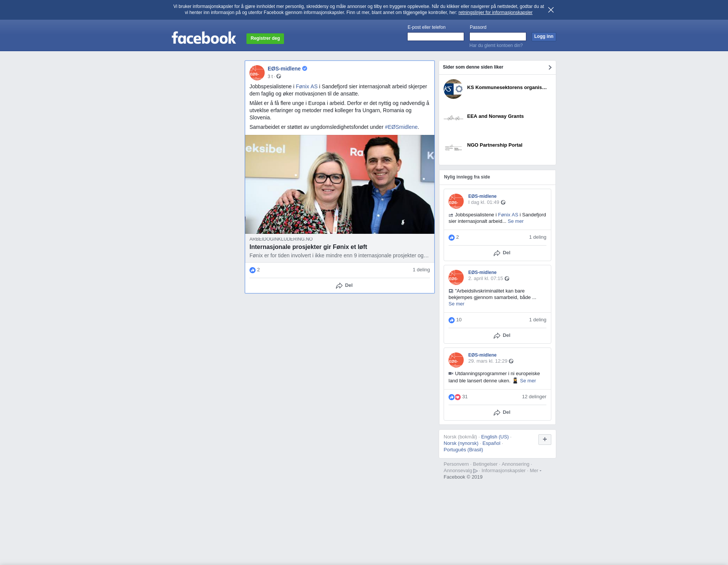Switch language to English (US)
Viewport: 728px width, 565px height.
coord(494,437)
